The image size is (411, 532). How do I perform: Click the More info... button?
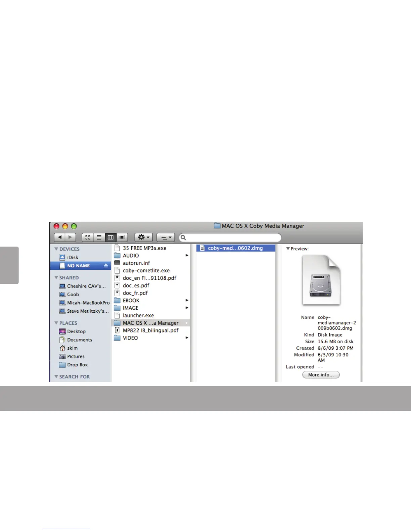pos(321,375)
